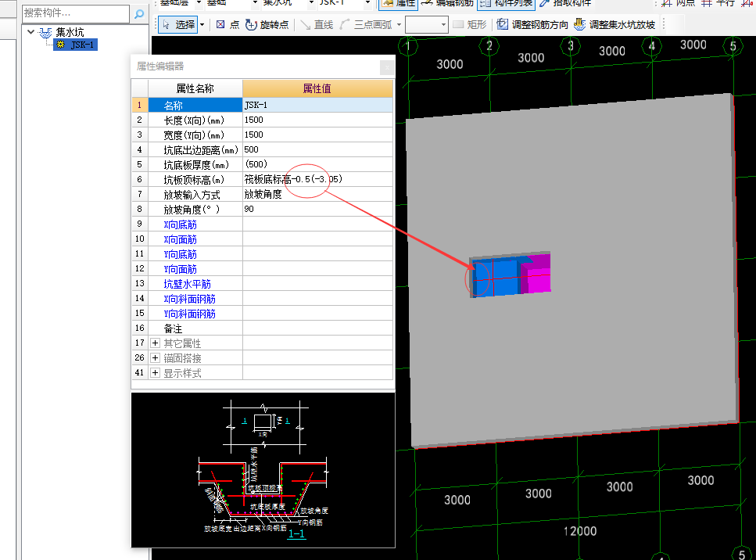Click 调整集水坑放坡 tool
This screenshot has height=560, width=756.
tap(614, 24)
